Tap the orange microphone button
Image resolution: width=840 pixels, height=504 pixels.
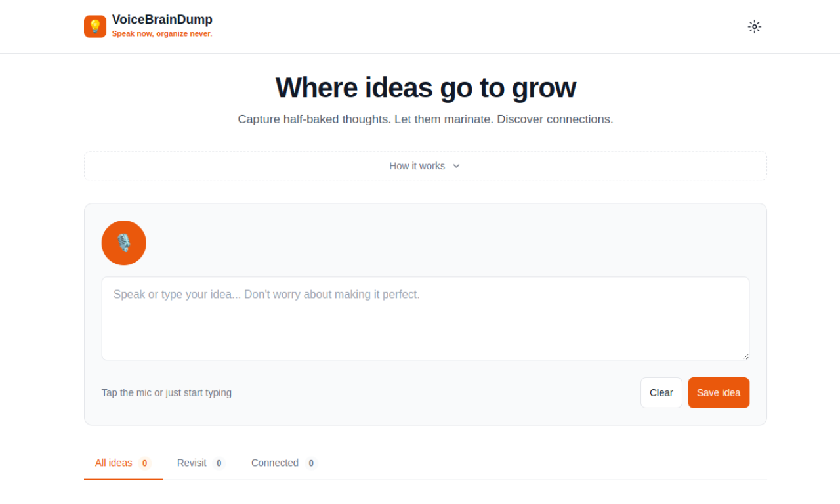coord(124,243)
